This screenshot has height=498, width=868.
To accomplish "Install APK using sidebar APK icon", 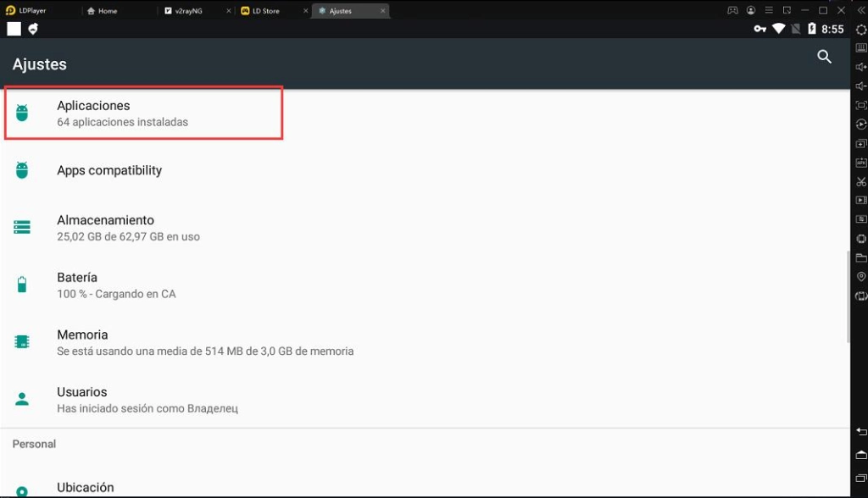I will tap(861, 163).
